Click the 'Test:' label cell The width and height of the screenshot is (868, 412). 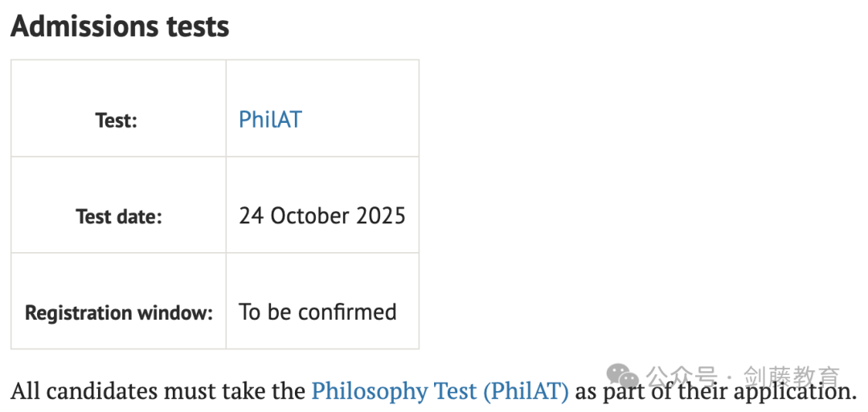118,108
